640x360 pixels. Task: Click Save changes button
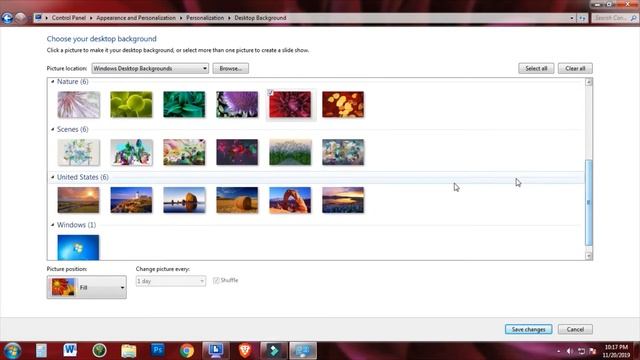coord(528,329)
